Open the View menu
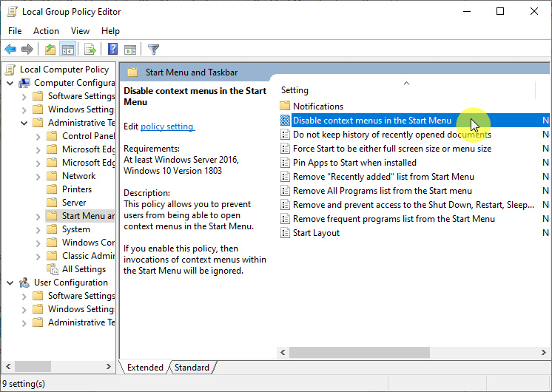 click(80, 31)
